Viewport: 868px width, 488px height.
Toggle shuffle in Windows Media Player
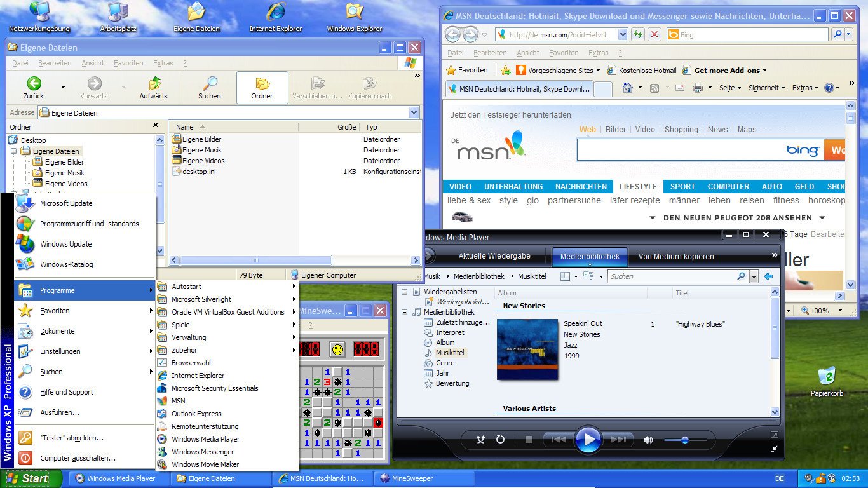coord(481,439)
